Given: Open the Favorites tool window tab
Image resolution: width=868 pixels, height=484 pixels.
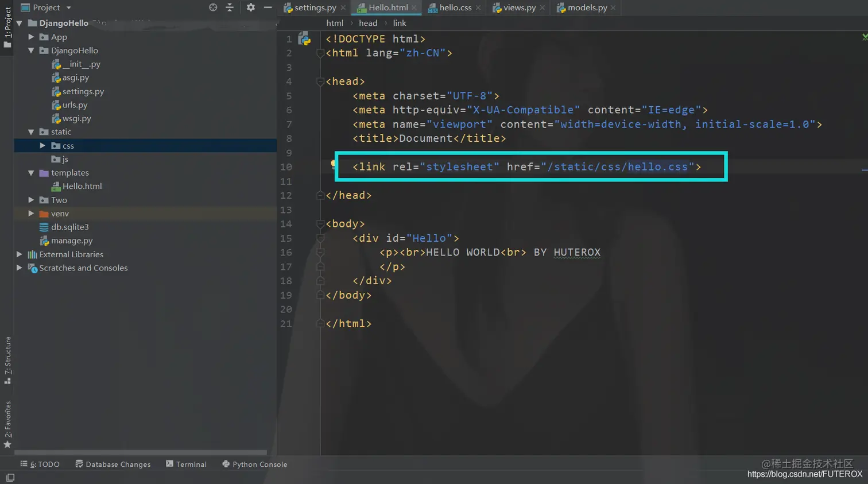Looking at the screenshot, I should click(x=7, y=424).
